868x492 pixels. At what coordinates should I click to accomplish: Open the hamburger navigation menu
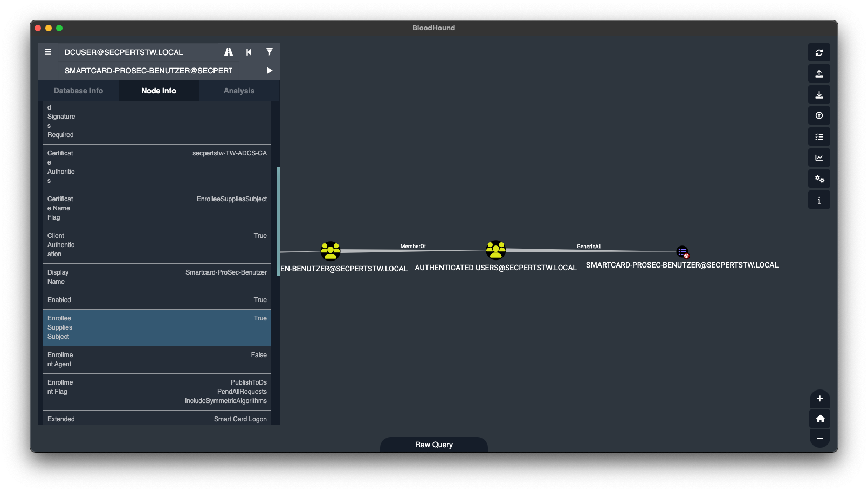47,52
